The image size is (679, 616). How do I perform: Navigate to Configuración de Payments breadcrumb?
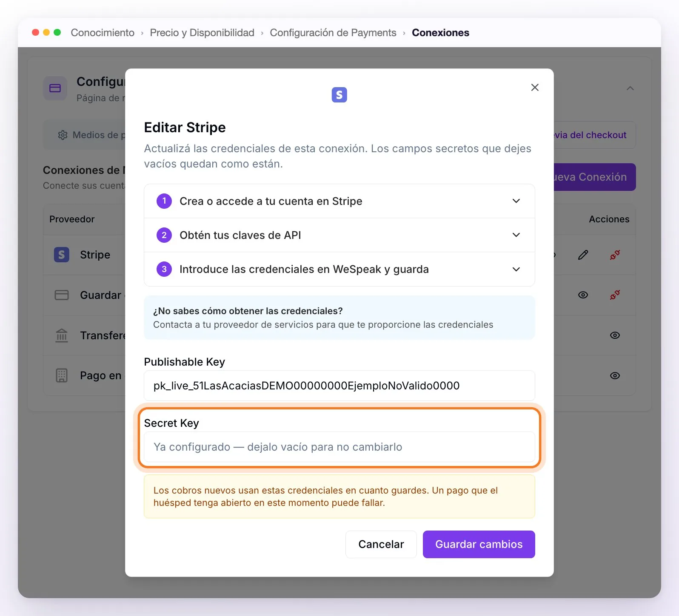333,33
